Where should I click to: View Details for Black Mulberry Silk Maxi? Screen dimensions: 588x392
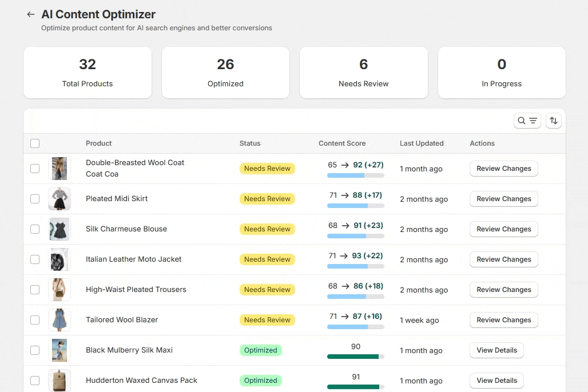coord(496,350)
